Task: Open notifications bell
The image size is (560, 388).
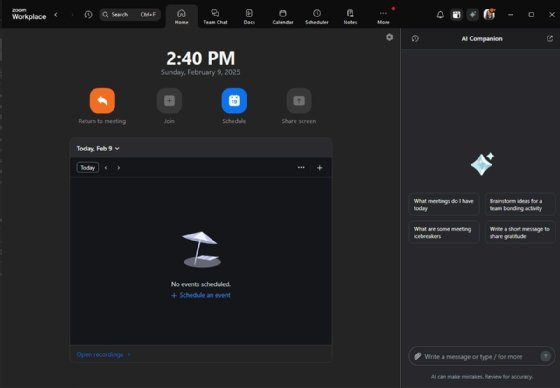Action: point(440,15)
